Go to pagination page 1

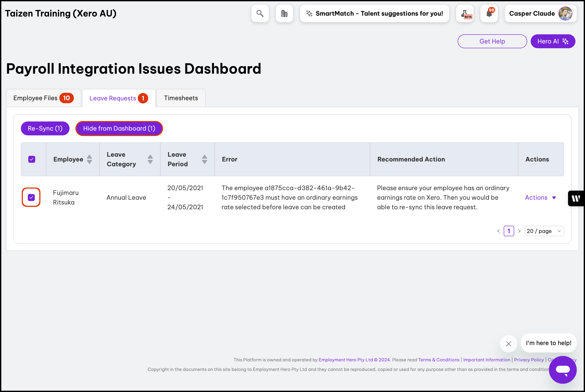pos(509,231)
